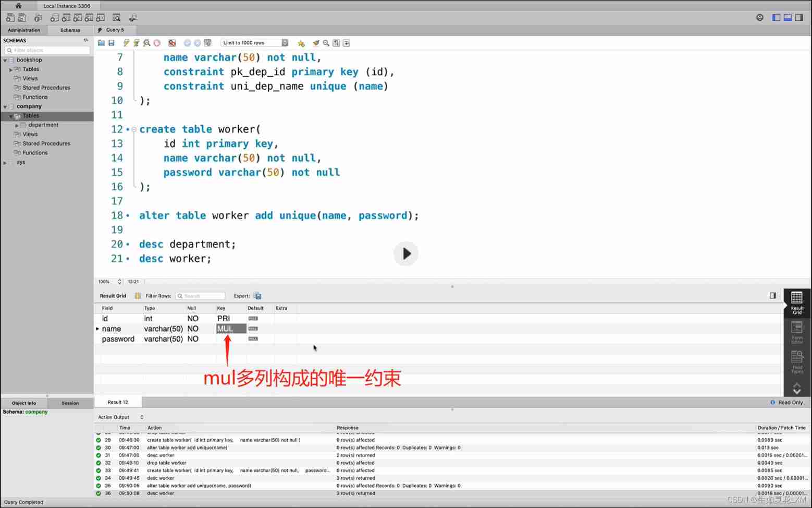Screen dimensions: 812x508
Task: Change the editor zoom 100% stepper
Action: coord(119,282)
